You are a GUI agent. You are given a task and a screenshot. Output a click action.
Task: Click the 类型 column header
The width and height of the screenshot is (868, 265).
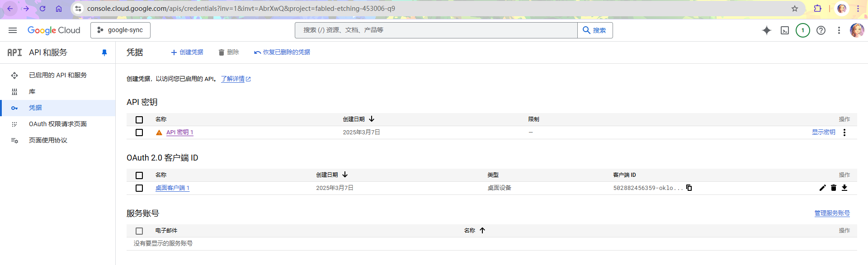pos(493,175)
